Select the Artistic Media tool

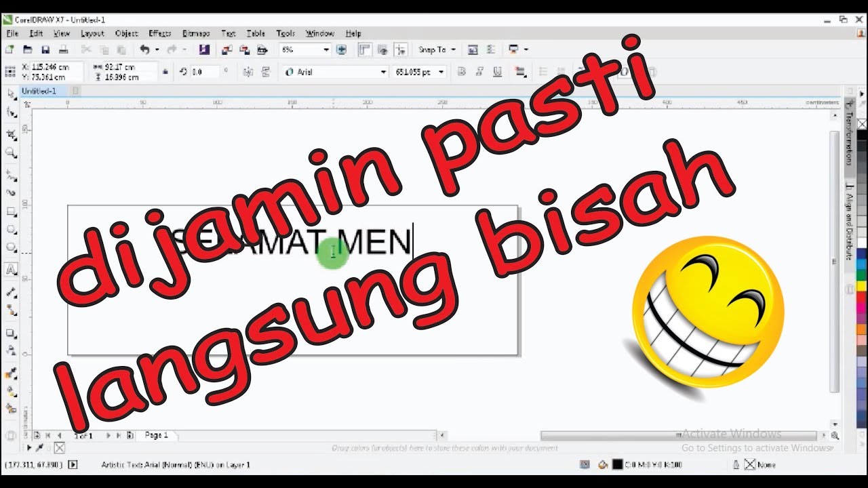coord(12,193)
